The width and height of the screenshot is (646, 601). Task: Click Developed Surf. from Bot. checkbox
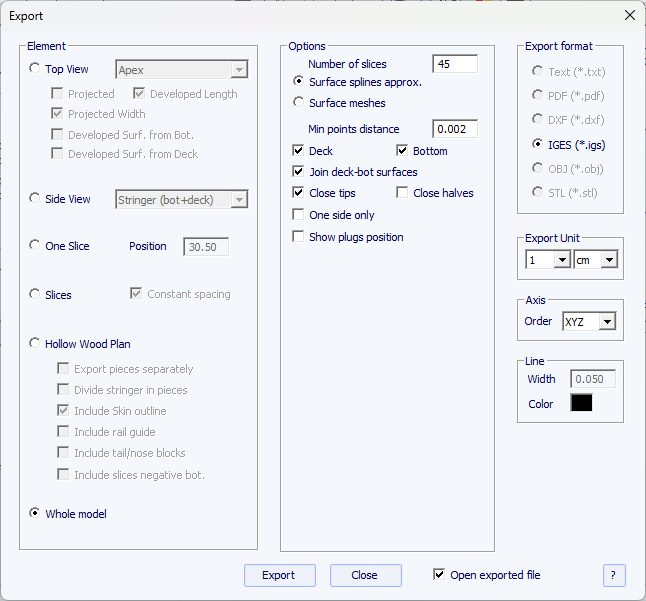[57, 134]
